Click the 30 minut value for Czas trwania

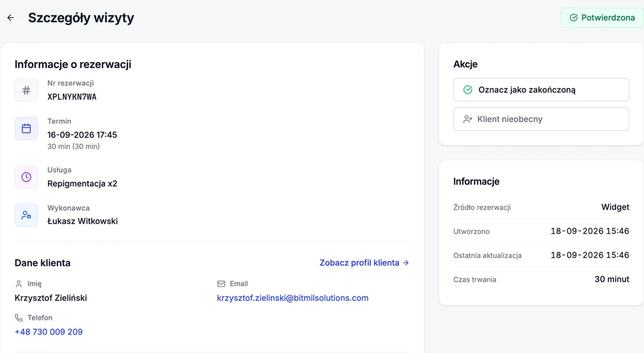pyautogui.click(x=612, y=279)
